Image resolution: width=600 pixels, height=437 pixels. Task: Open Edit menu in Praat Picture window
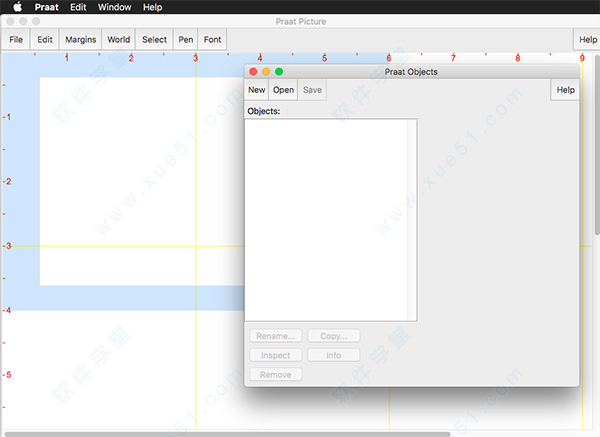click(x=45, y=39)
